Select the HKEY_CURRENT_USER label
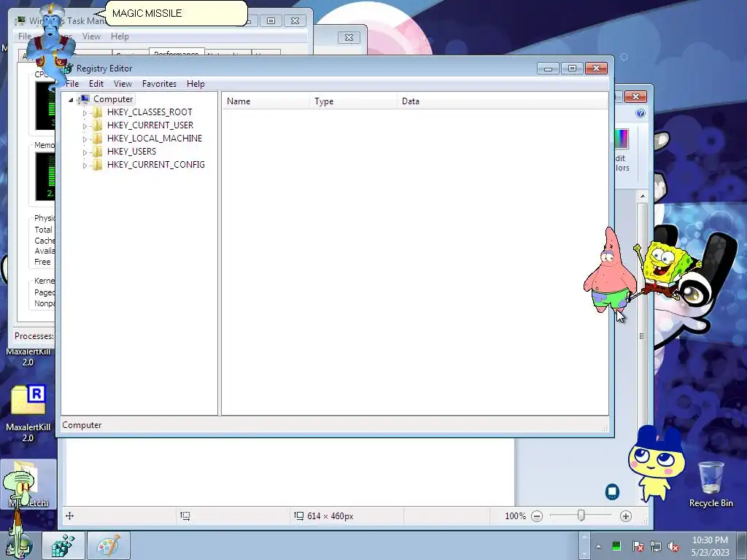 coord(150,125)
